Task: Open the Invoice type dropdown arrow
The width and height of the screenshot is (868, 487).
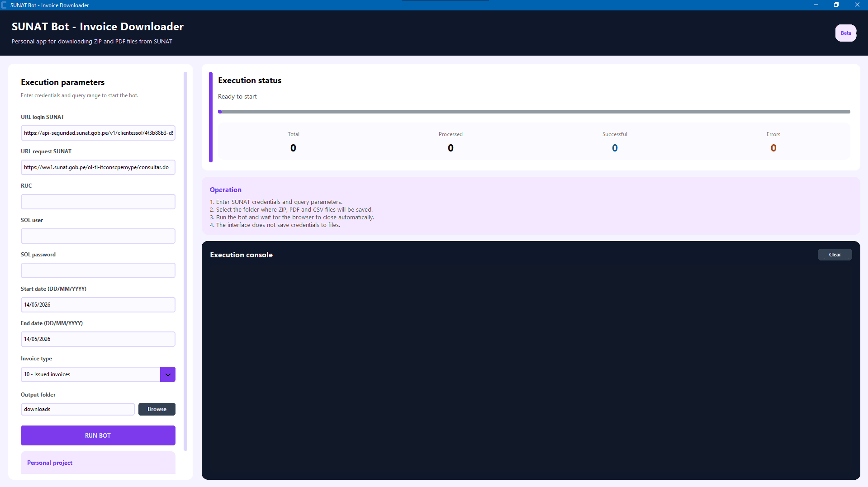Action: click(167, 374)
